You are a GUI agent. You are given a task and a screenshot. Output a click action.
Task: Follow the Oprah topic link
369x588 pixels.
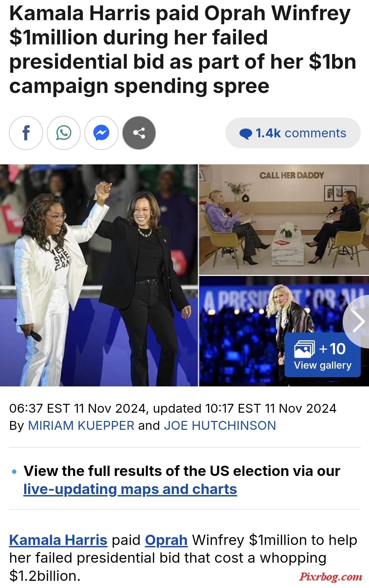(x=166, y=540)
